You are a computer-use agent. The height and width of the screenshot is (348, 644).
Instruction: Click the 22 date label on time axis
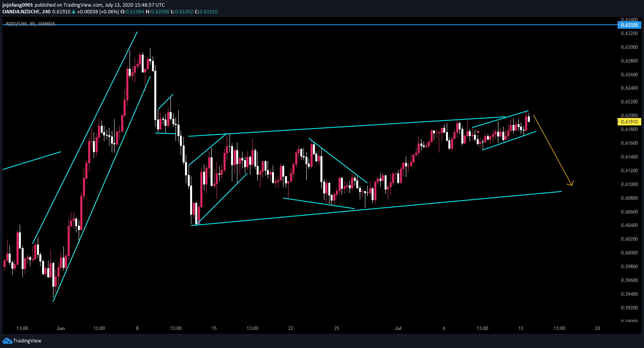click(x=291, y=328)
